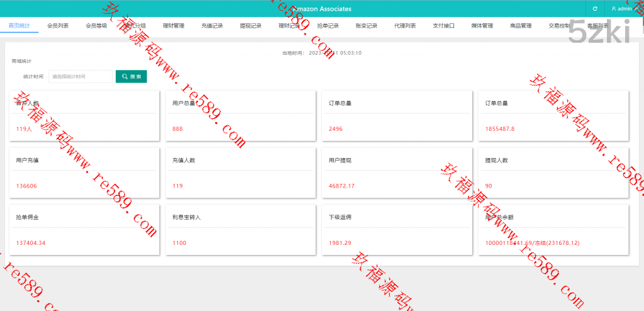Screen dimensions: 644x311
Task: Open the 会员列表 tab
Action: pyautogui.click(x=58, y=26)
